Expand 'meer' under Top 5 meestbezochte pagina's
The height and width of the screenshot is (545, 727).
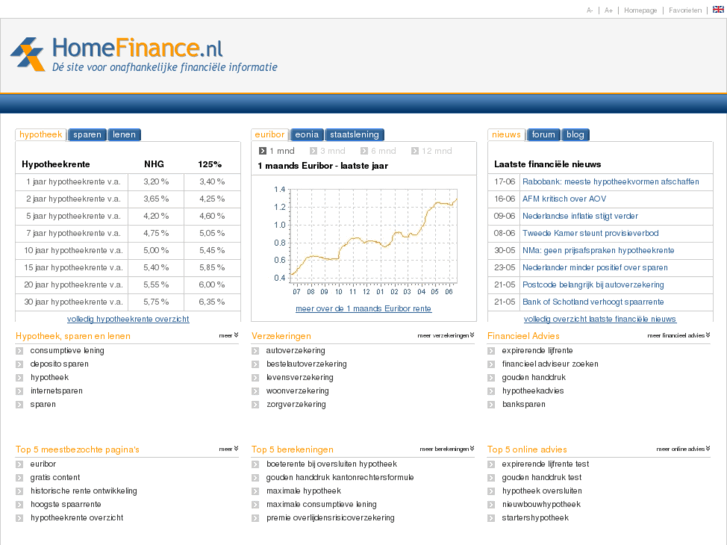click(229, 449)
